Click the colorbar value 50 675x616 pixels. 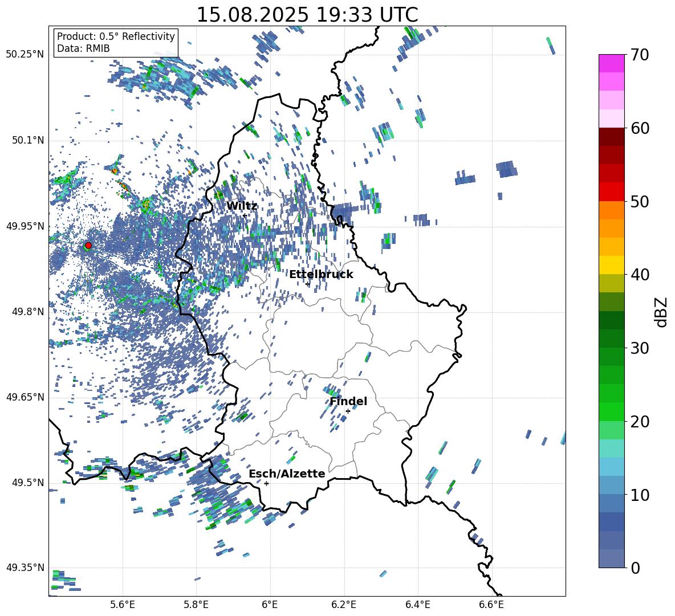(x=640, y=201)
